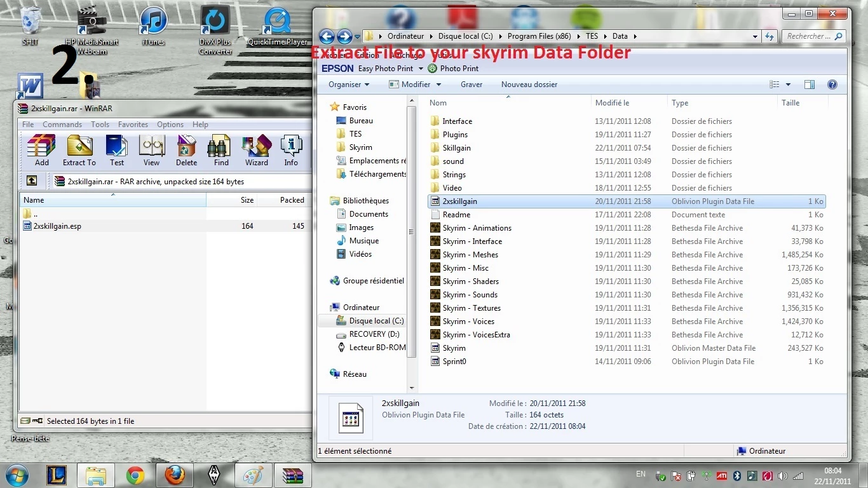Open address bar history dropdown

pyautogui.click(x=755, y=36)
